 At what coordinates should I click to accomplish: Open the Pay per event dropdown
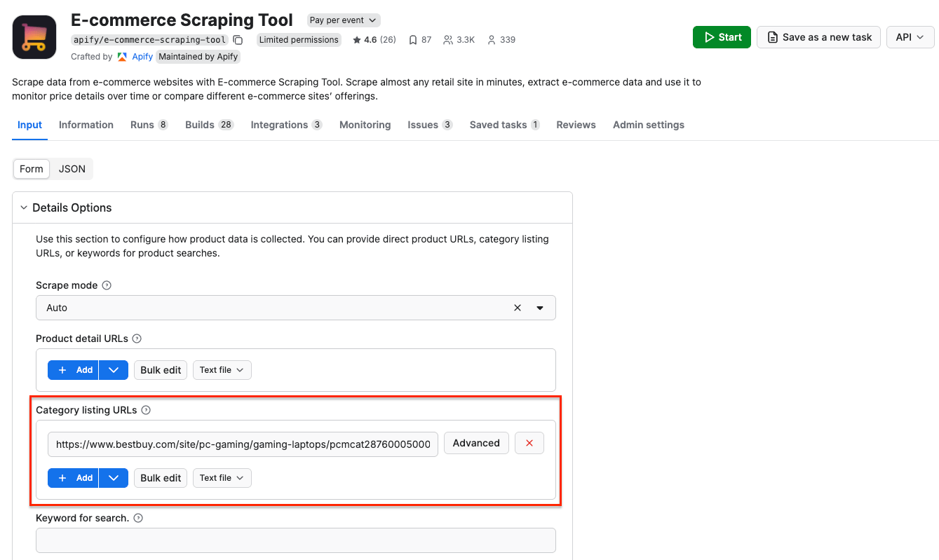click(x=343, y=20)
